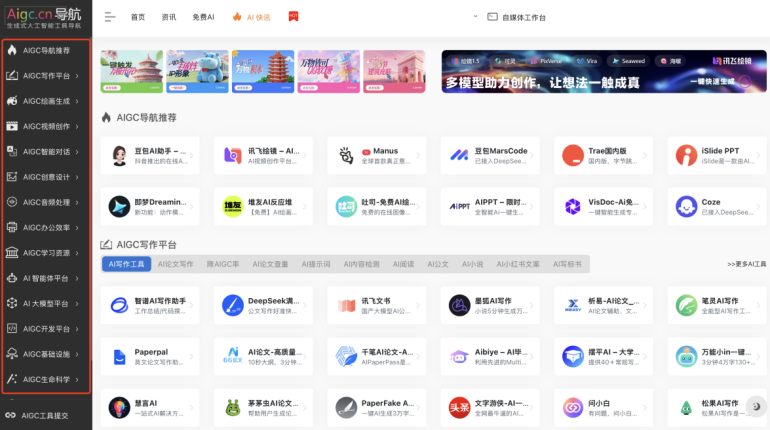Viewport: 770px width, 430px height.
Task: Switch to the AI论文写作 tab
Action: pos(175,264)
